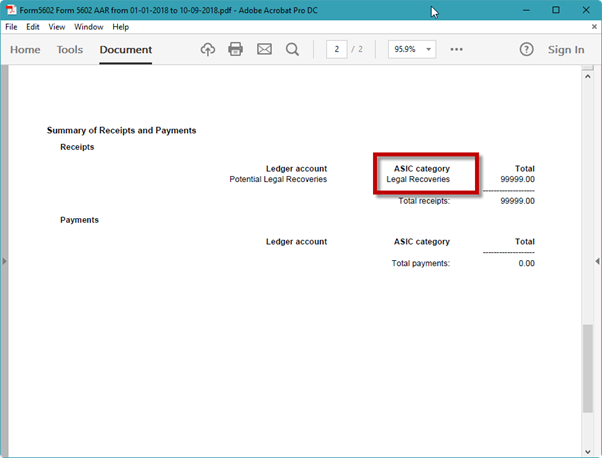Viewport: 602px width, 458px height.
Task: Switch to the Tools tab
Action: tap(70, 50)
